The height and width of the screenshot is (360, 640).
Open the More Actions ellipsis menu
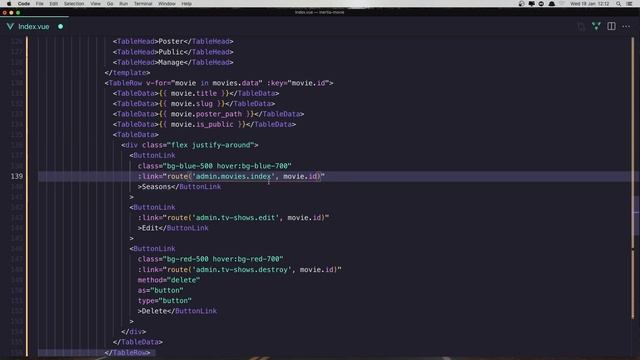tap(626, 26)
